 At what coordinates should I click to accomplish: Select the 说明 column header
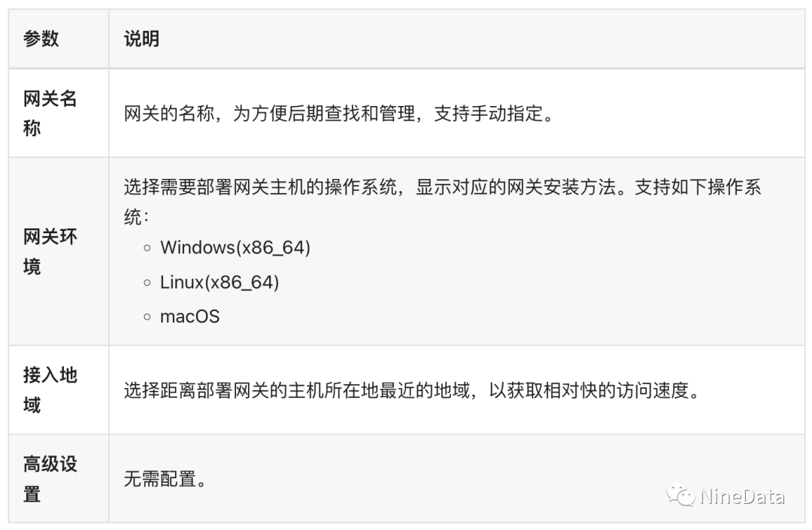pyautogui.click(x=141, y=39)
